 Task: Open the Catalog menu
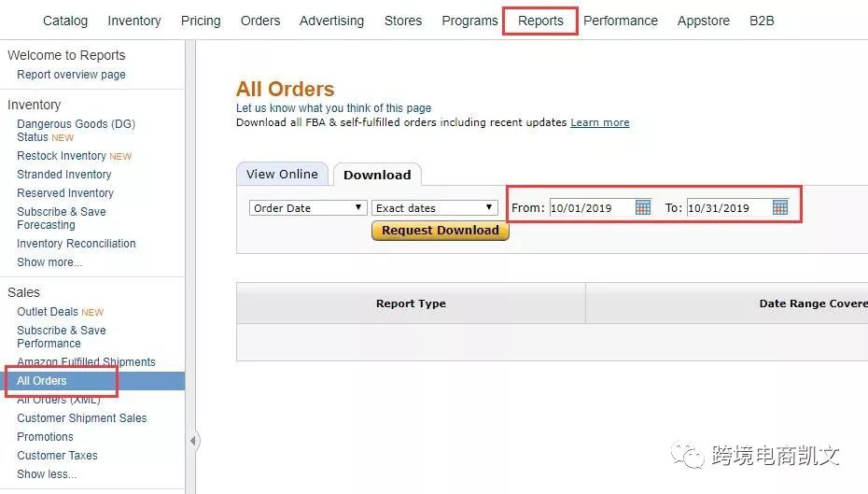65,21
